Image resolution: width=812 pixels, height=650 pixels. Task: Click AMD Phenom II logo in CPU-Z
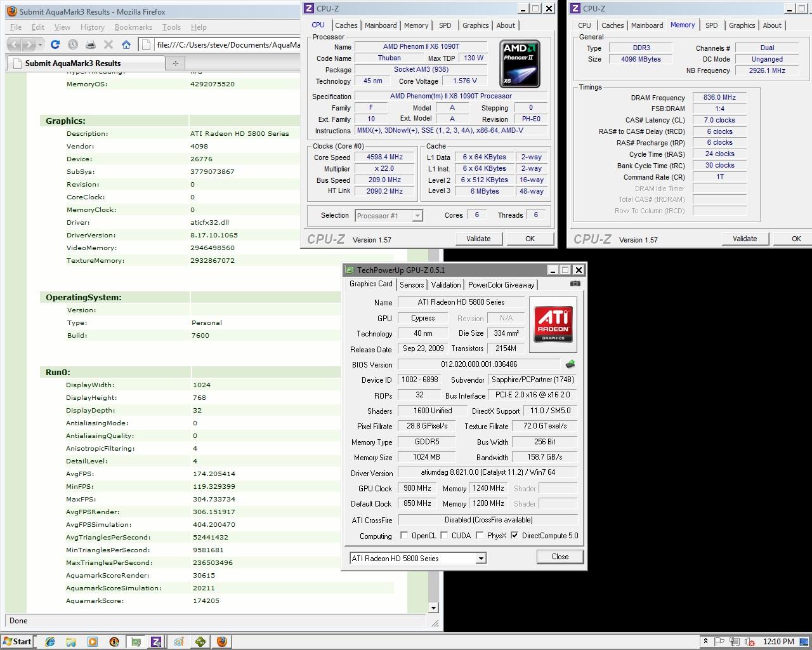(x=520, y=64)
